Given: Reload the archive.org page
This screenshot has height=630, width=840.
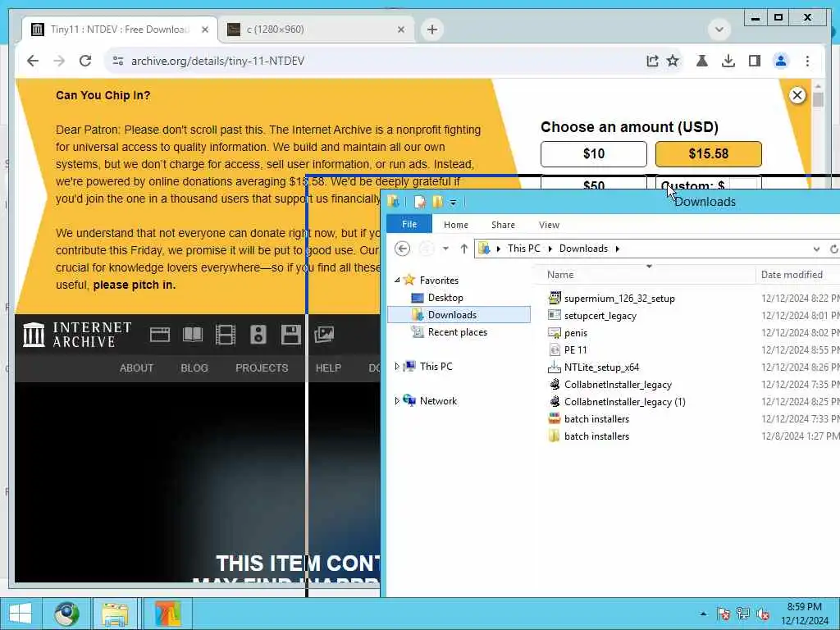Looking at the screenshot, I should (85, 61).
